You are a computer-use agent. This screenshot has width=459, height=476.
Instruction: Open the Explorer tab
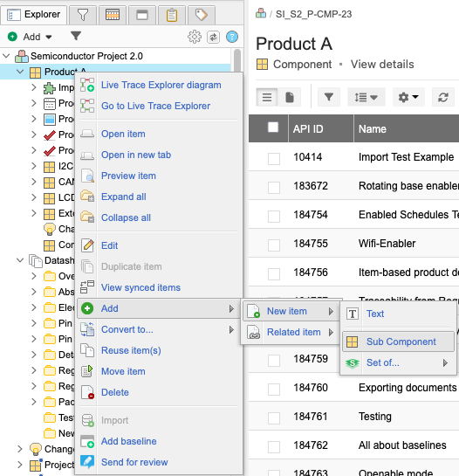34,14
